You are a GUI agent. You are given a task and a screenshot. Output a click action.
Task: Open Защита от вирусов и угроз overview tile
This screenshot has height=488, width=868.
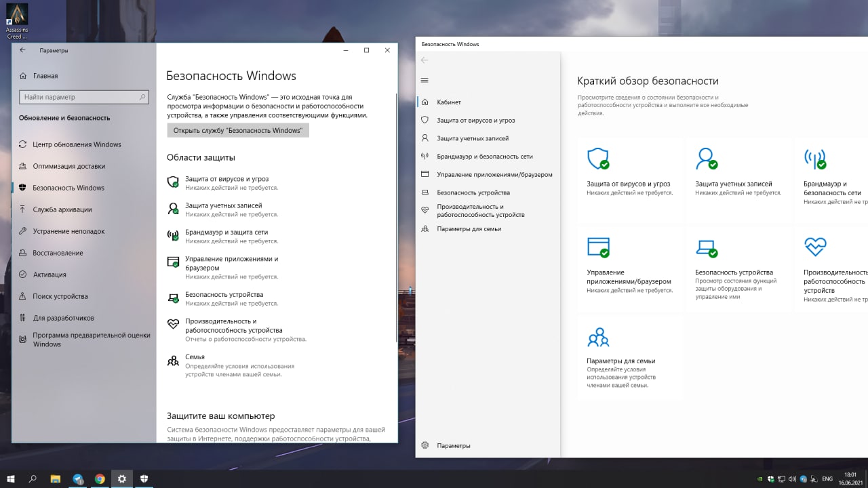(x=631, y=180)
